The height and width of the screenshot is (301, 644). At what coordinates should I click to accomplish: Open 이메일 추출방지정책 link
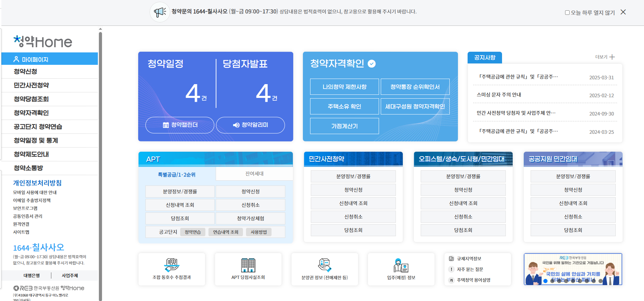click(x=32, y=200)
